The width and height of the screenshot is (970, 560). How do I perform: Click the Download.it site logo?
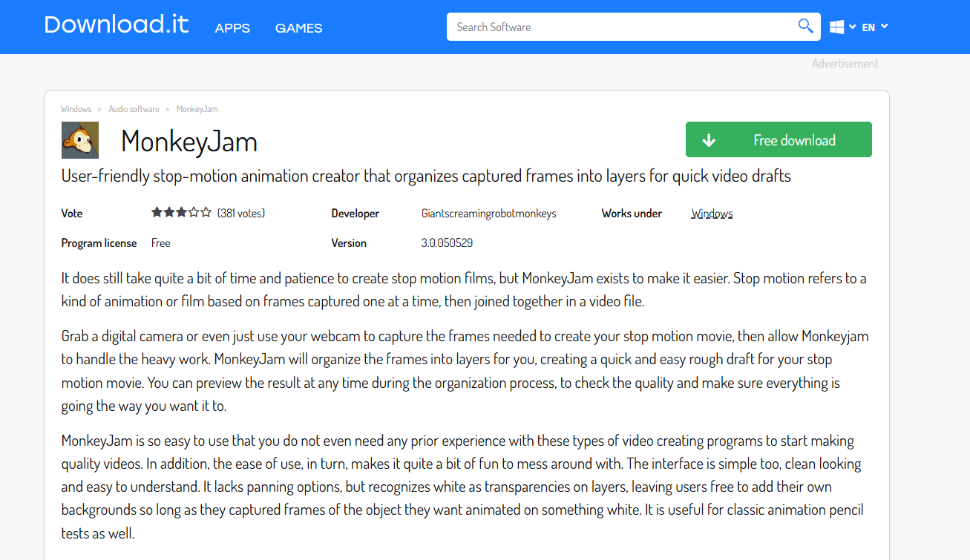[x=117, y=25]
